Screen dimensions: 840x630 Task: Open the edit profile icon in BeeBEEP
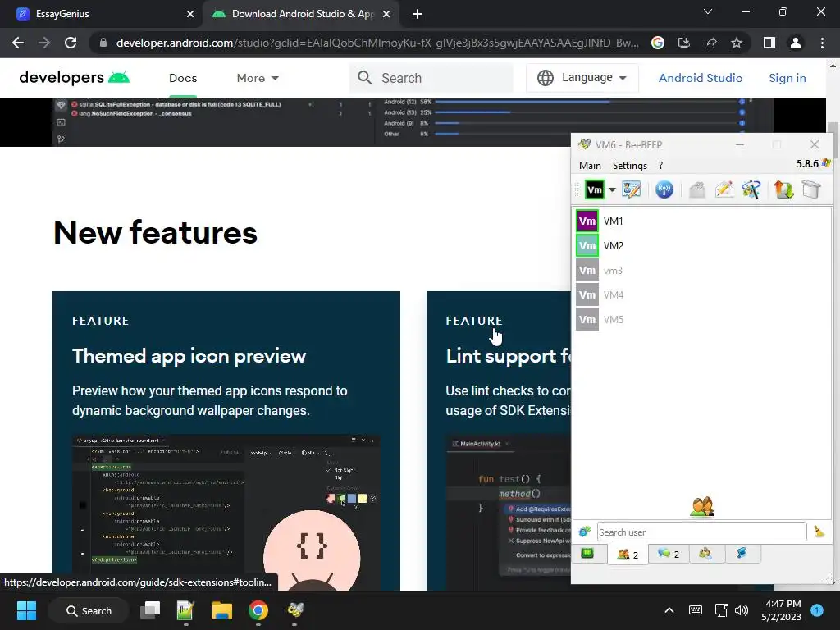pos(631,189)
